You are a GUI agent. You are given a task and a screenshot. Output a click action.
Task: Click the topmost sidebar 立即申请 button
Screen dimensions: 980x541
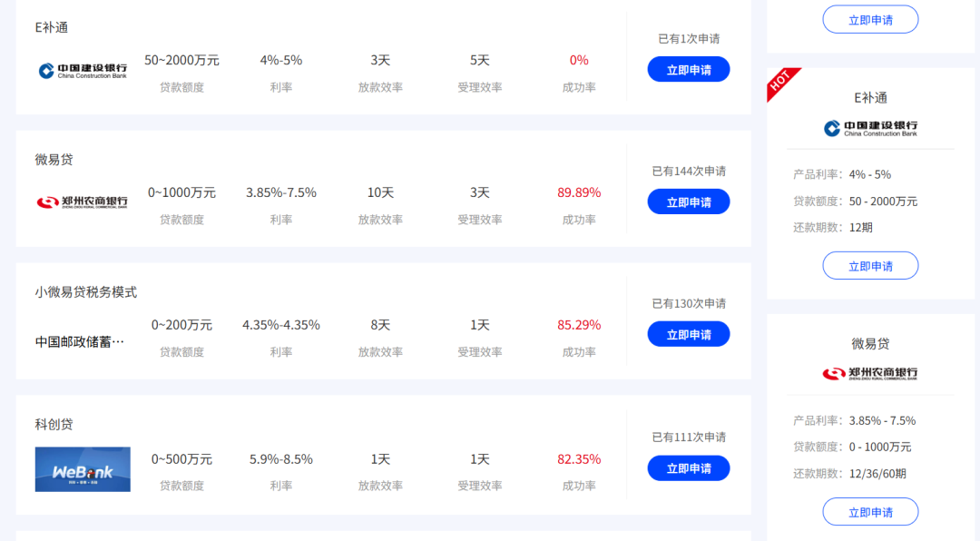tap(870, 19)
